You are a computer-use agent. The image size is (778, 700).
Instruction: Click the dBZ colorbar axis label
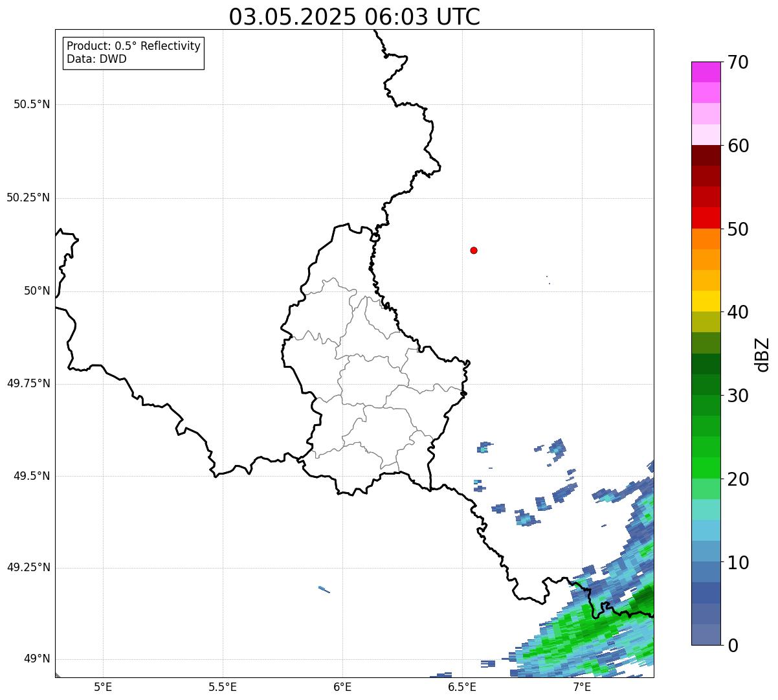coord(762,354)
